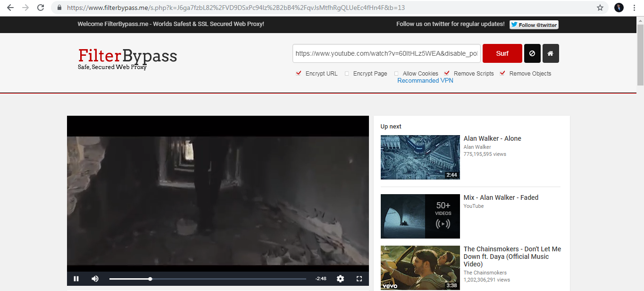Click the video progress scrubber handle
This screenshot has width=644, height=291.
pyautogui.click(x=150, y=279)
